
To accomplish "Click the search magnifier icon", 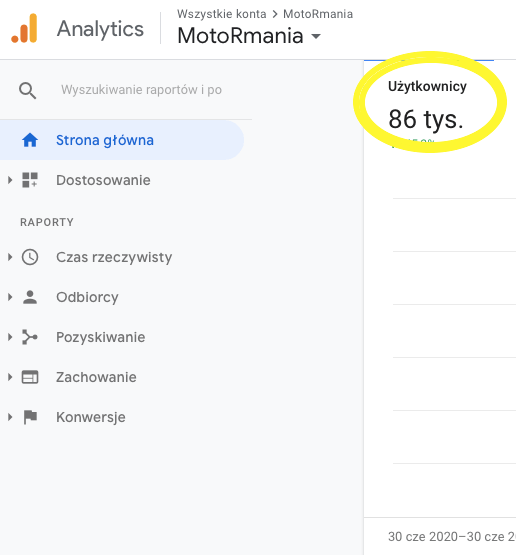I will coord(27,91).
